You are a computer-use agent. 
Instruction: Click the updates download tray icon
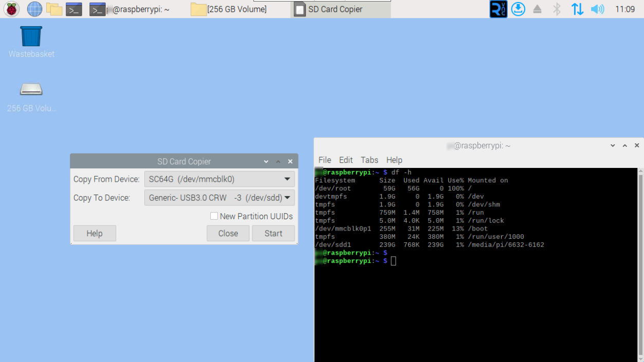coord(518,9)
